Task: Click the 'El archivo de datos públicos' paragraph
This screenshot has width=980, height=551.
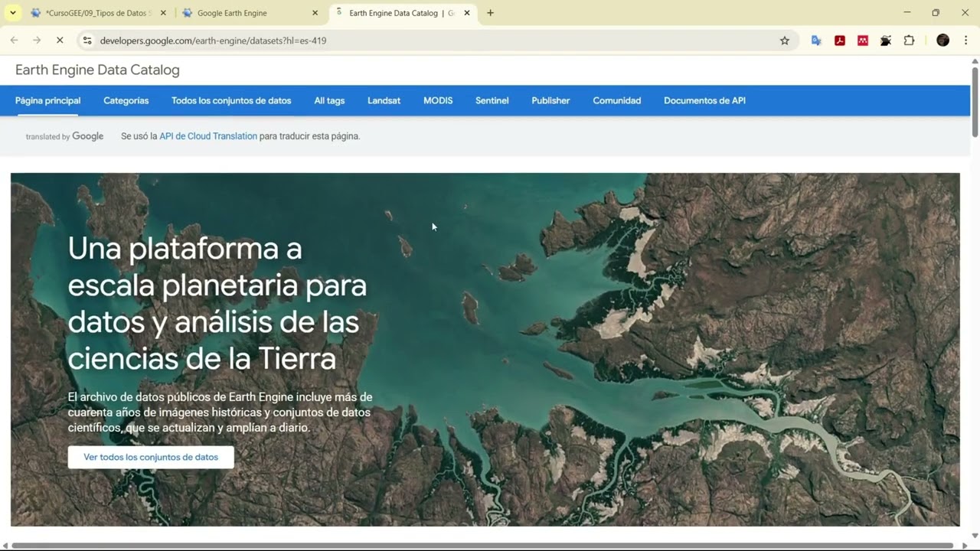Action: (x=220, y=412)
